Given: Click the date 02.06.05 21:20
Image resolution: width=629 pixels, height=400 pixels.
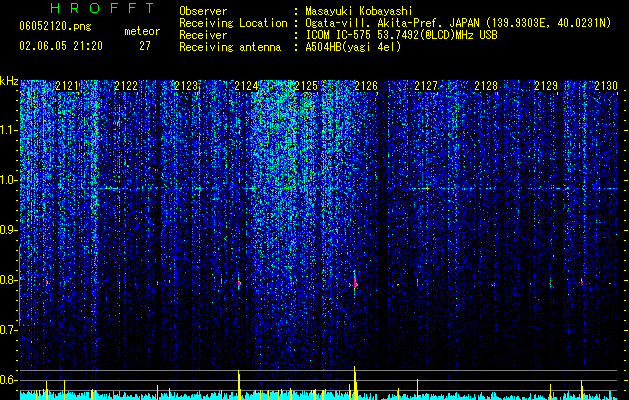Looking at the screenshot, I should click(61, 46).
